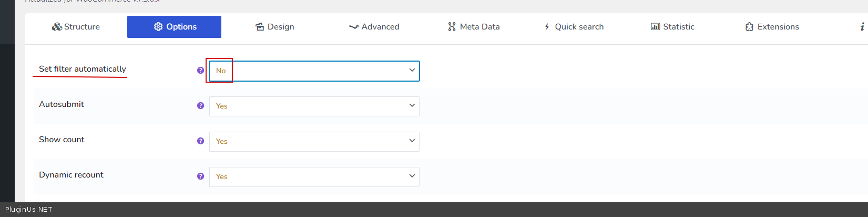Click the help icon for Show count
The height and width of the screenshot is (217, 868).
click(x=200, y=141)
